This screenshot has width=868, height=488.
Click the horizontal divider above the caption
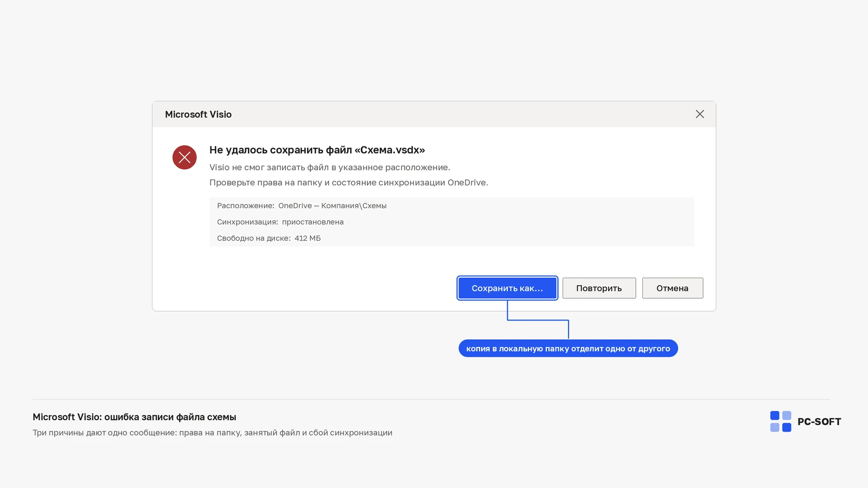pos(431,400)
